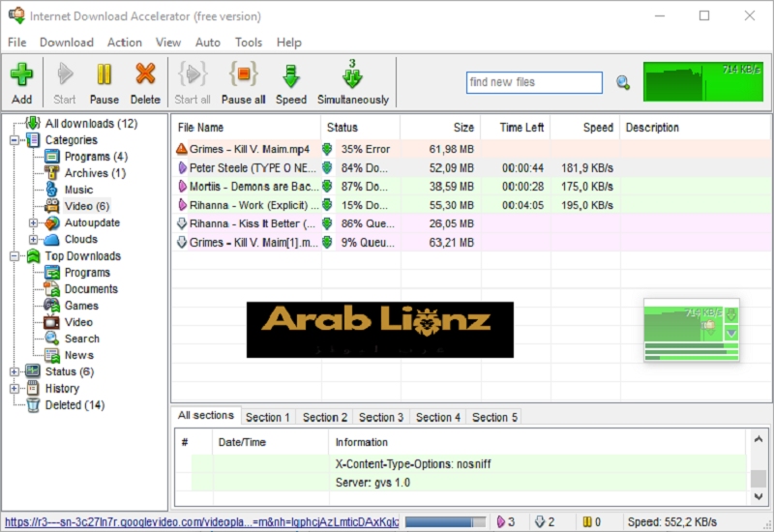Switch to the Section 4 tab
Screen dimensions: 774x532
click(438, 418)
